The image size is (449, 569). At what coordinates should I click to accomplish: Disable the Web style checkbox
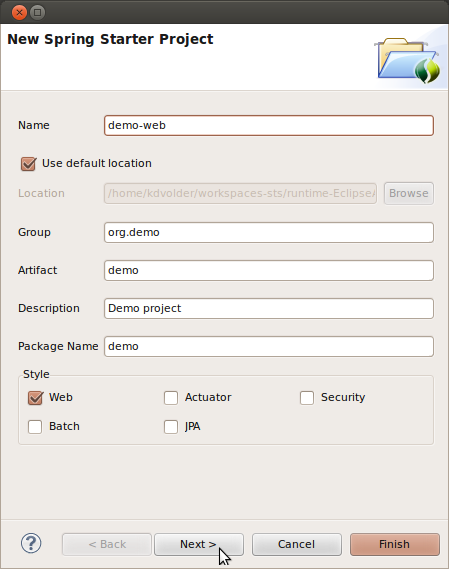click(35, 398)
